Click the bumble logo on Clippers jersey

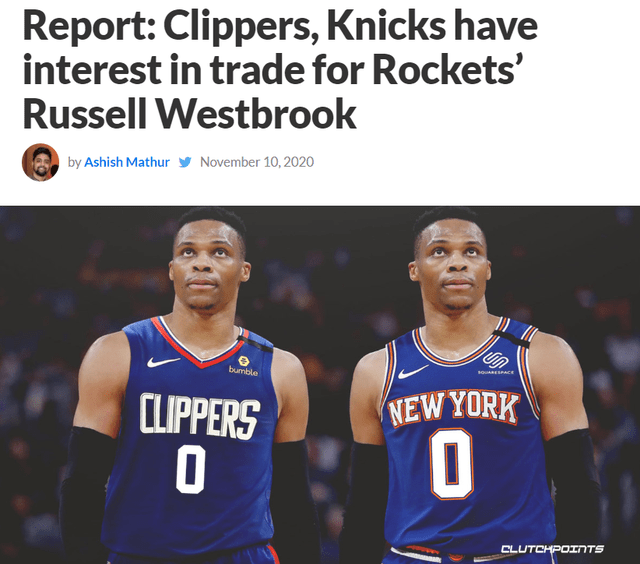(243, 366)
